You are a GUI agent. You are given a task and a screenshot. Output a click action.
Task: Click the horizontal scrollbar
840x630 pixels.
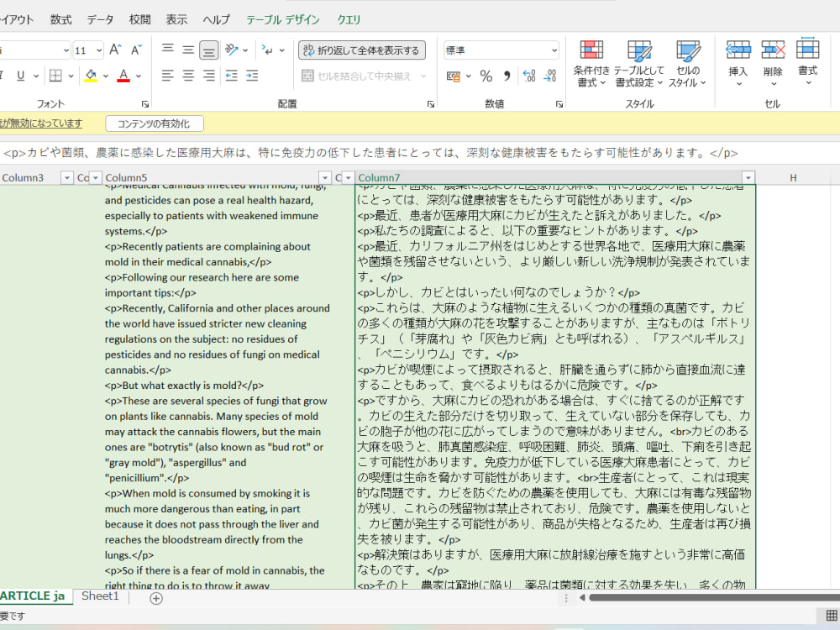715,598
